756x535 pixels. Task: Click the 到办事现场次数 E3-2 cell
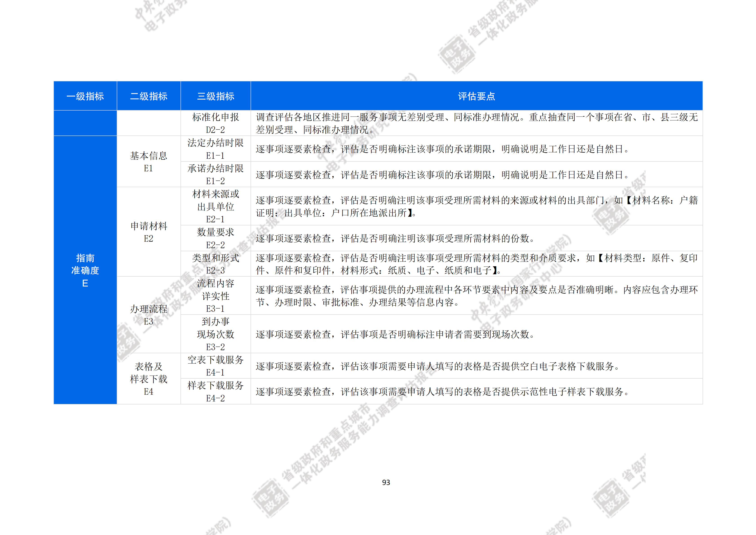point(216,334)
